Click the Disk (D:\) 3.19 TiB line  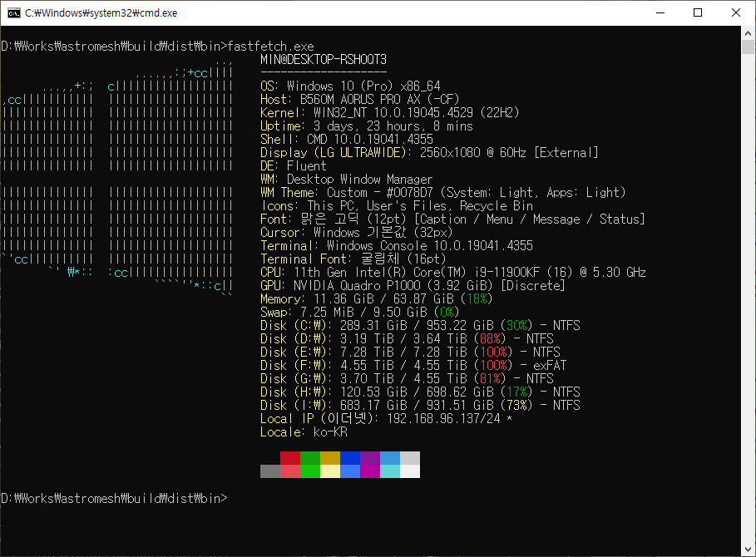(x=407, y=339)
